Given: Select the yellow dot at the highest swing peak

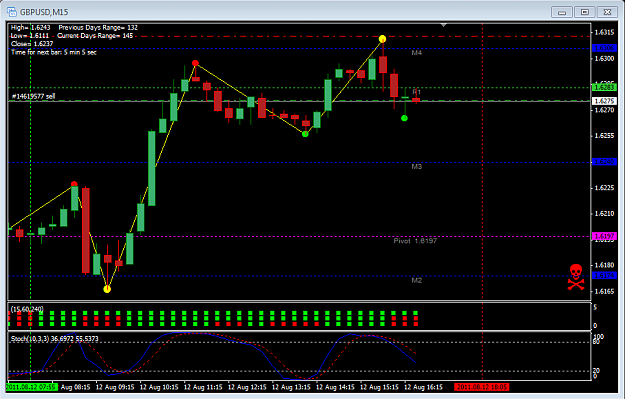Looking at the screenshot, I should [382, 39].
